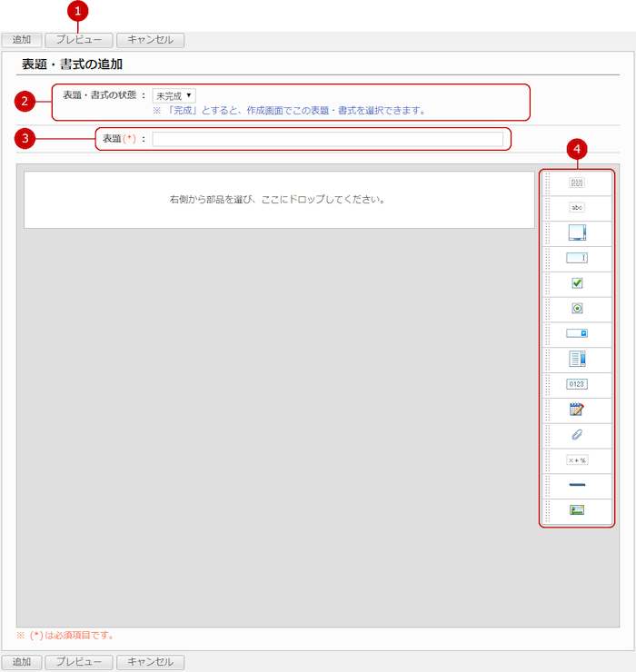Image resolution: width=636 pixels, height=672 pixels.
Task: Select the single-line text input part
Action: pyautogui.click(x=577, y=258)
